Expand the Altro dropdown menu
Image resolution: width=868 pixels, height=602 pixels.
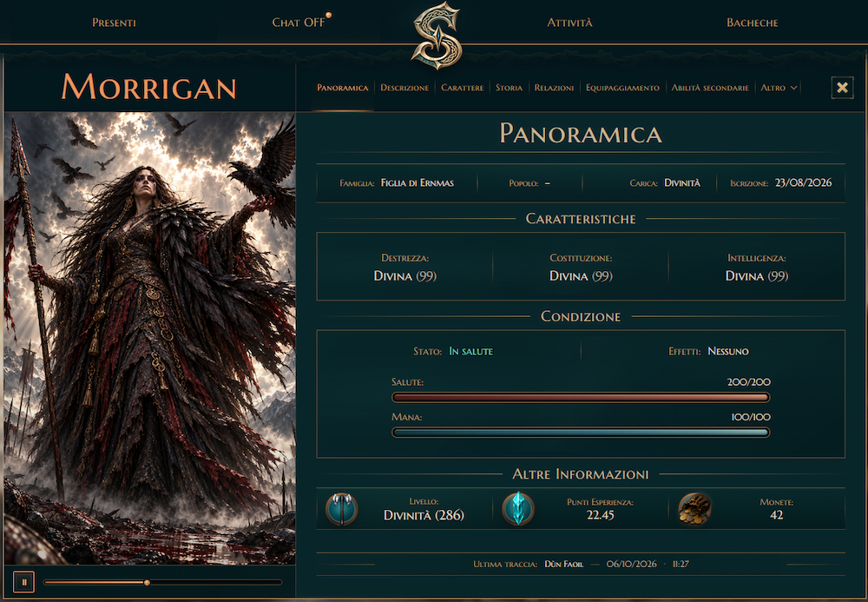coord(779,88)
